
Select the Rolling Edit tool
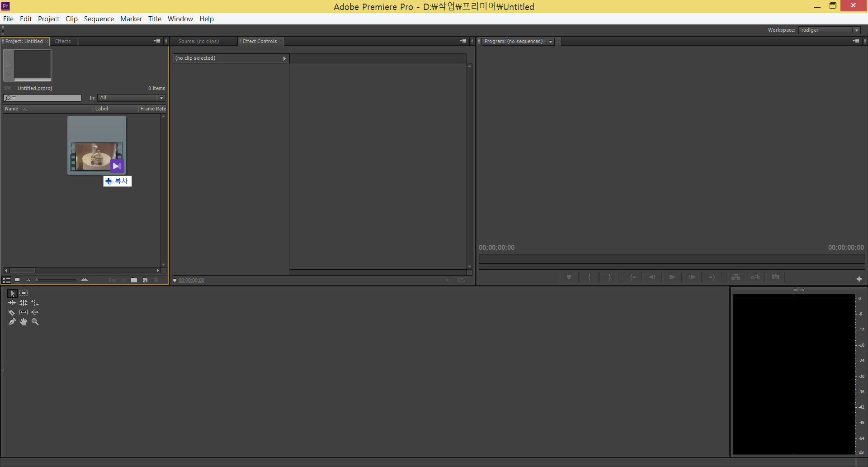pos(24,303)
